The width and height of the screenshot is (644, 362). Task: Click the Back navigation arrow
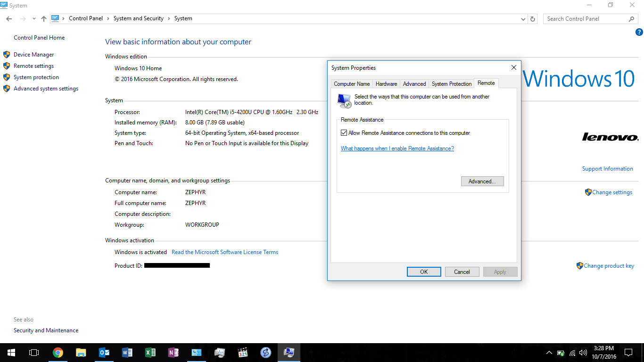pos(9,19)
